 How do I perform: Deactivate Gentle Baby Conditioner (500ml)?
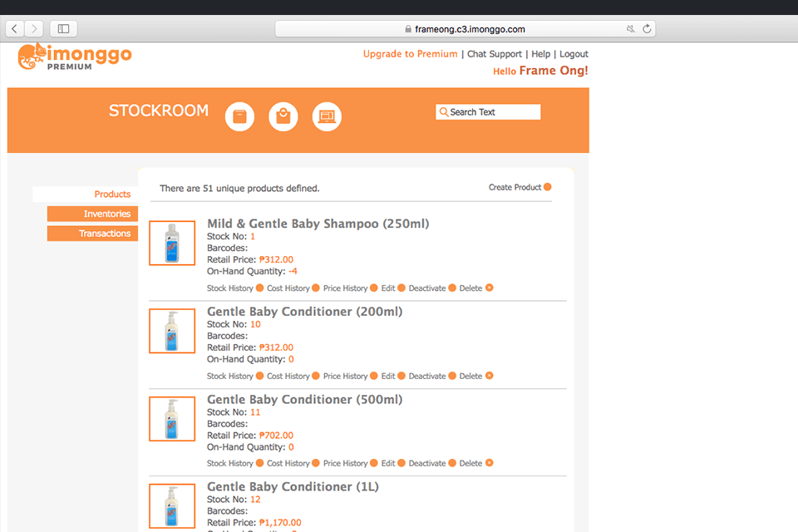click(x=432, y=464)
